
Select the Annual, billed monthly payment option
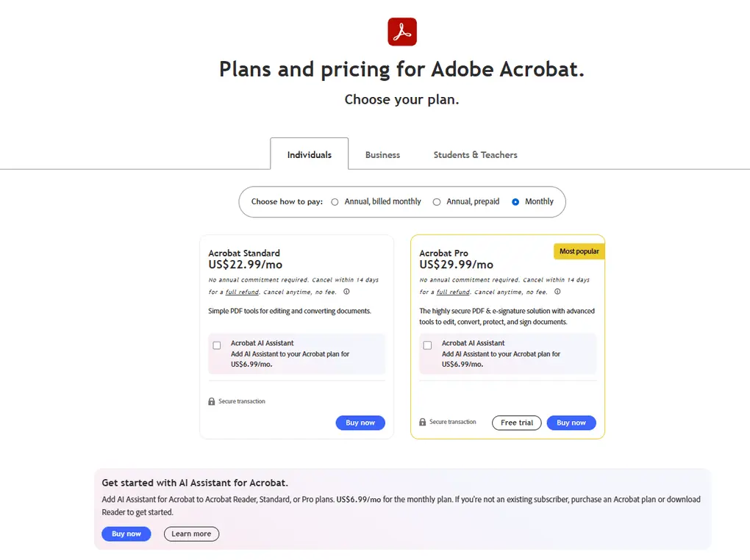point(335,201)
